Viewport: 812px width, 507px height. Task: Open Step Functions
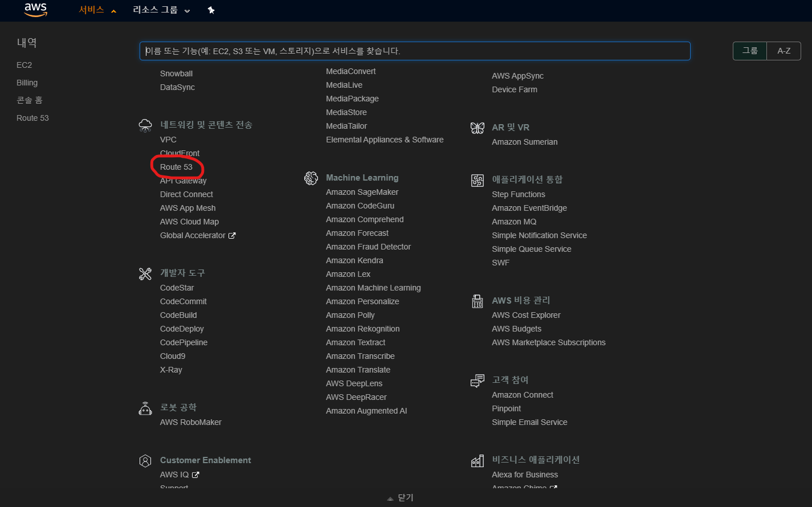519,194
